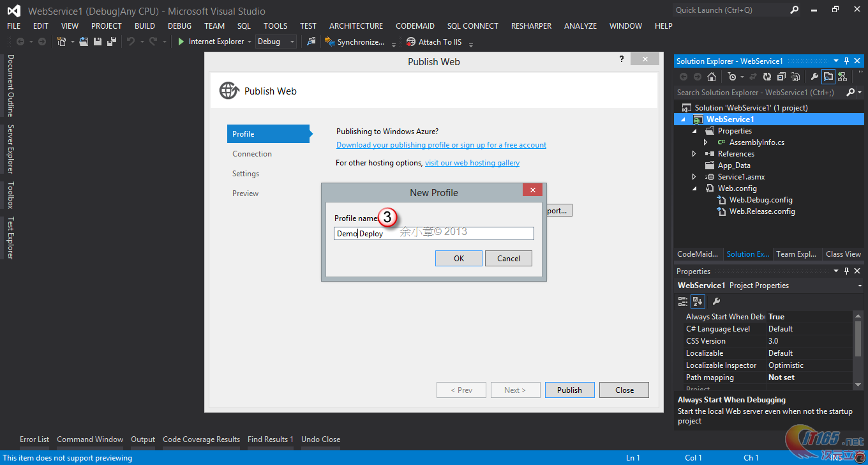Click the Solution Explorer search magnifier icon
The width and height of the screenshot is (868, 465).
pos(850,93)
